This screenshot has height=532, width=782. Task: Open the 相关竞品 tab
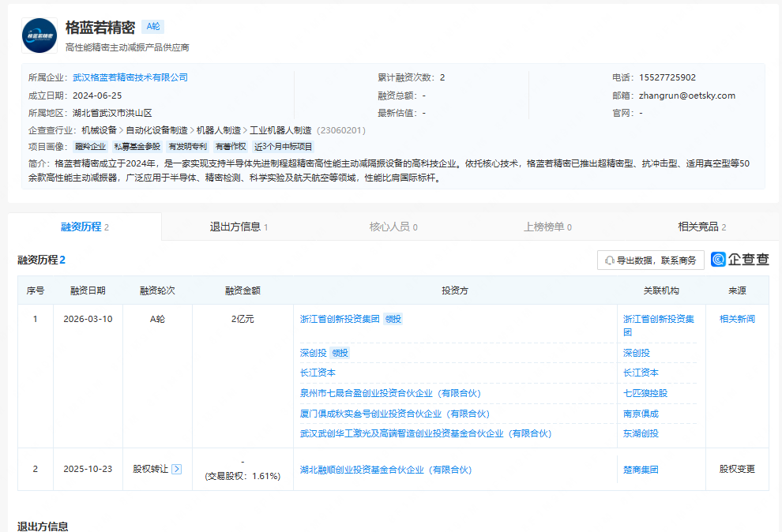(701, 227)
